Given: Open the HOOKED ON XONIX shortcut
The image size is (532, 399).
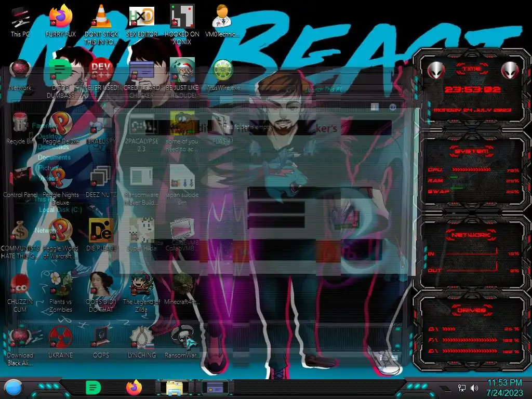Looking at the screenshot, I should point(182,24).
